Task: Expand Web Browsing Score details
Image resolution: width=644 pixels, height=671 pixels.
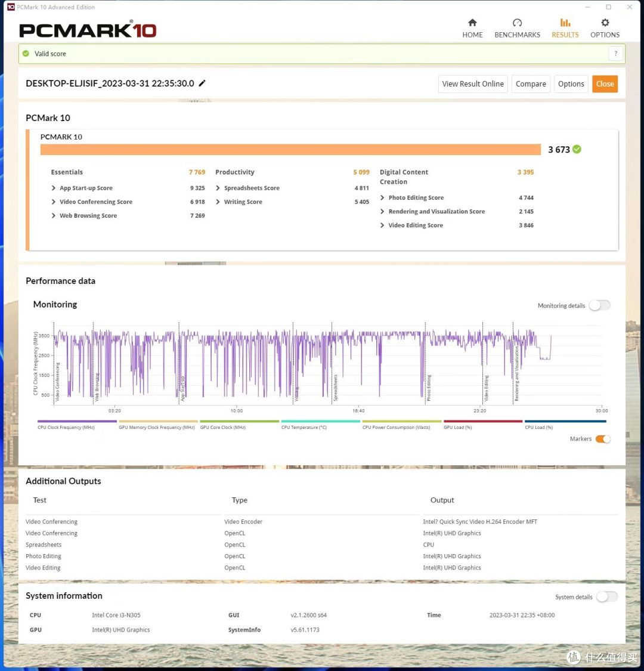Action: (x=54, y=215)
